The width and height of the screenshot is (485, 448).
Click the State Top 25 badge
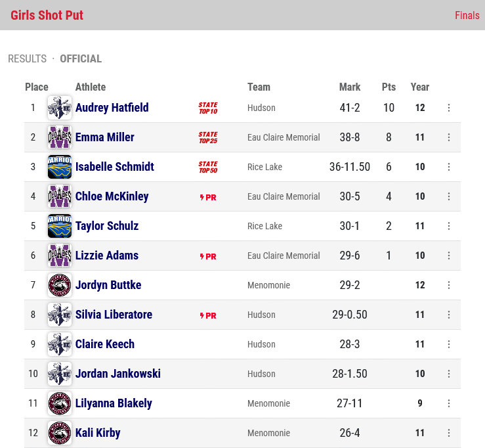click(208, 137)
